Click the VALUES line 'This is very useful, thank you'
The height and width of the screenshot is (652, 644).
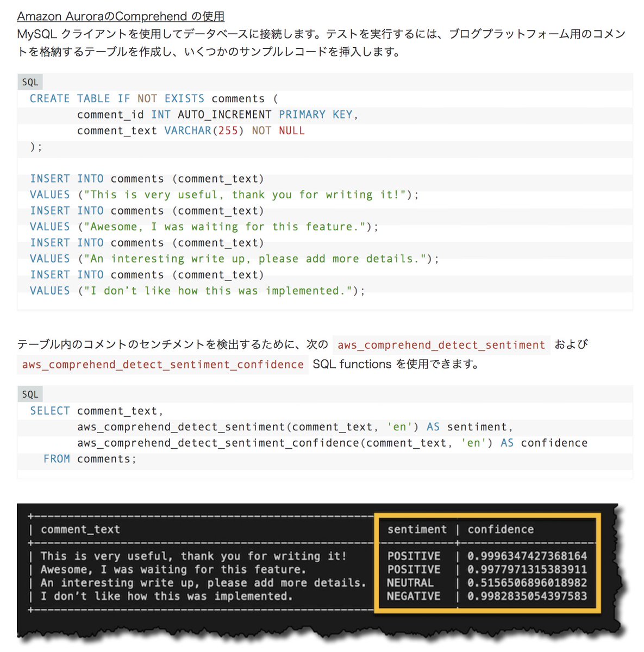(224, 195)
